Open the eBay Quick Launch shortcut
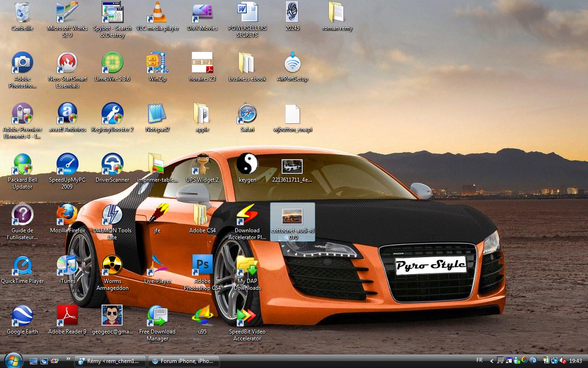 click(x=55, y=361)
